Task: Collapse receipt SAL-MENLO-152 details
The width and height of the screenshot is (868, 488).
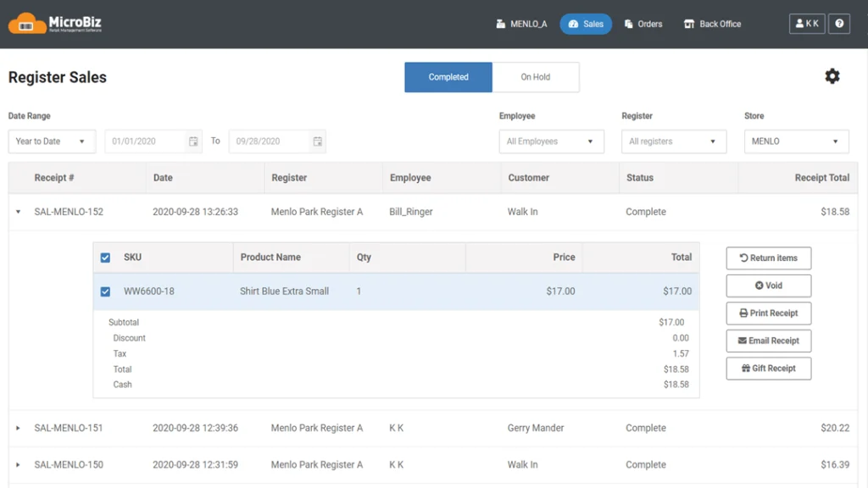Action: [x=18, y=212]
